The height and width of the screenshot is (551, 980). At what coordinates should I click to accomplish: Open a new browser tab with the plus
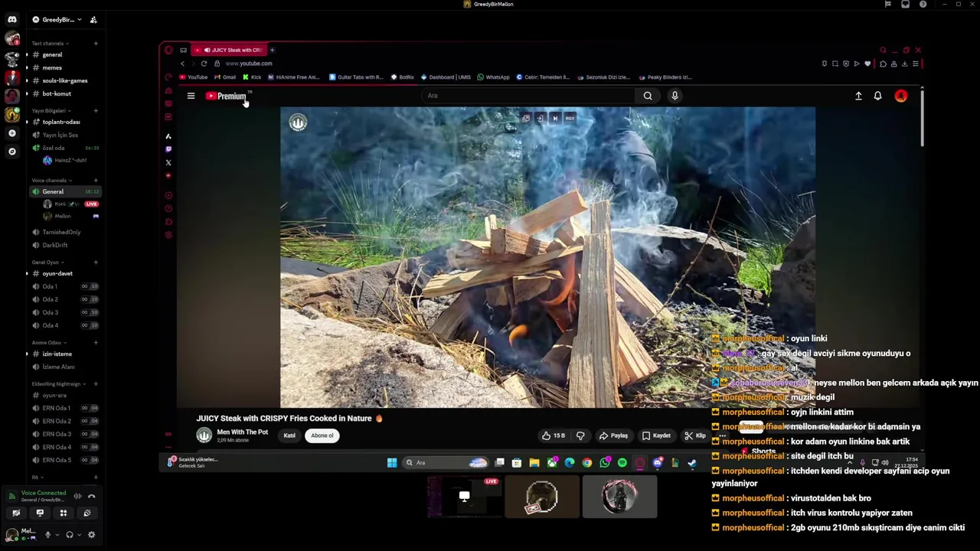[272, 50]
